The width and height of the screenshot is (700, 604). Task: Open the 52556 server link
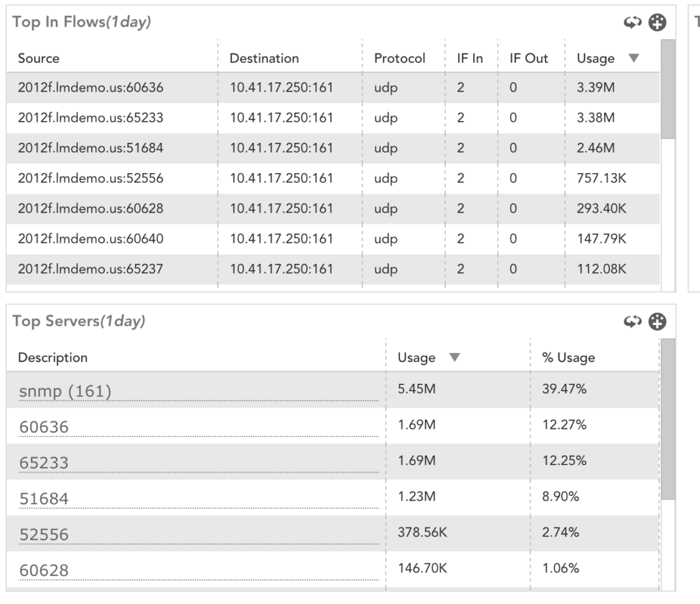coord(44,534)
